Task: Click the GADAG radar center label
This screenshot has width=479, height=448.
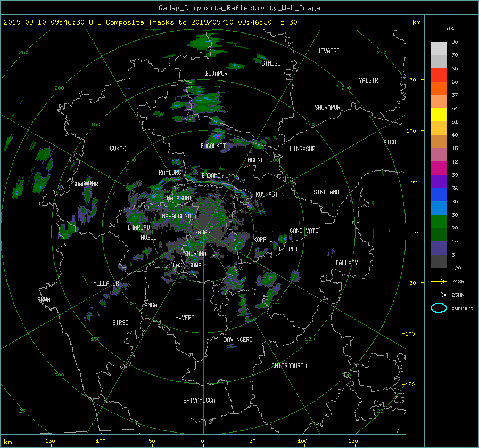Action: (203, 232)
